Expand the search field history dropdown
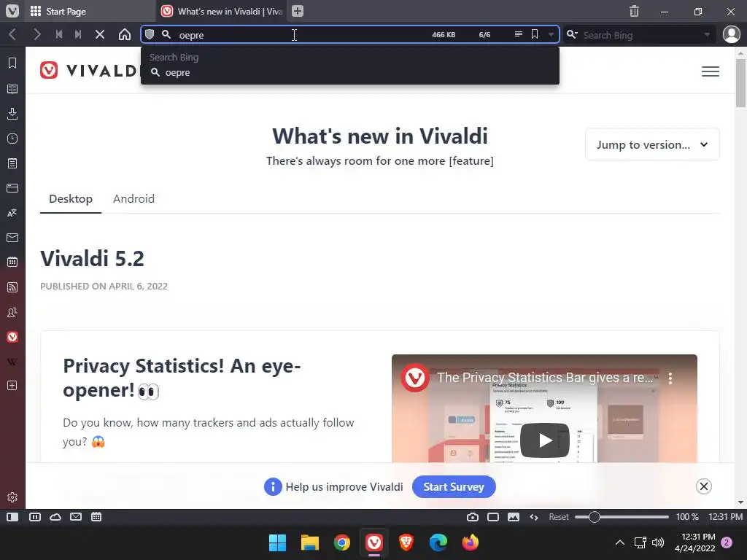The width and height of the screenshot is (747, 560). [707, 34]
